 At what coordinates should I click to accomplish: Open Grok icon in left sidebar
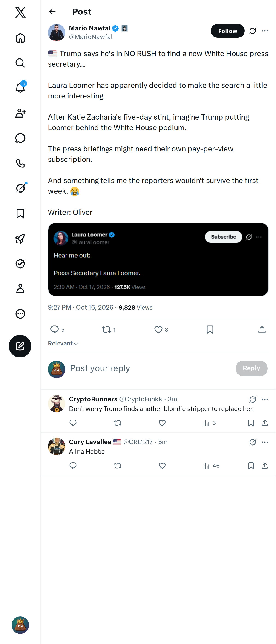click(20, 188)
